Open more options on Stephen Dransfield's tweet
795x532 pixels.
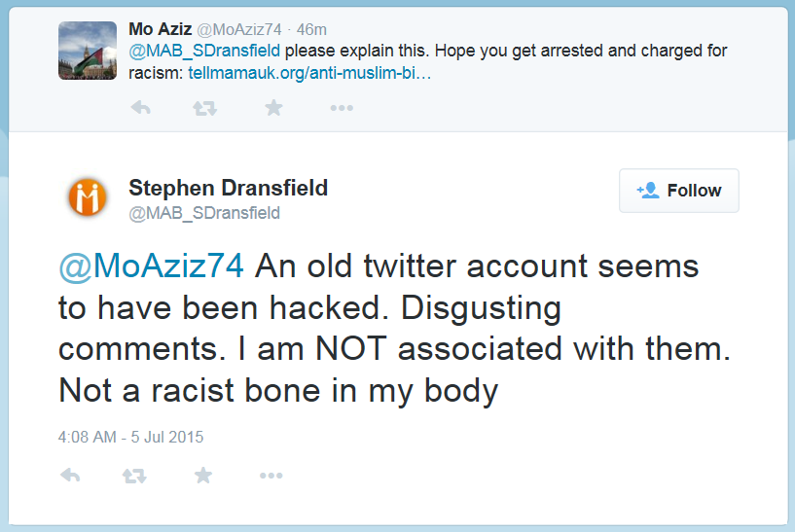[271, 476]
